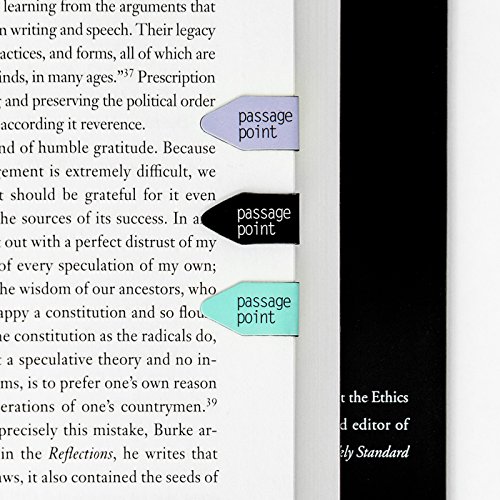
Task: Click "the Ethics" text on black cover
Action: 378,397
